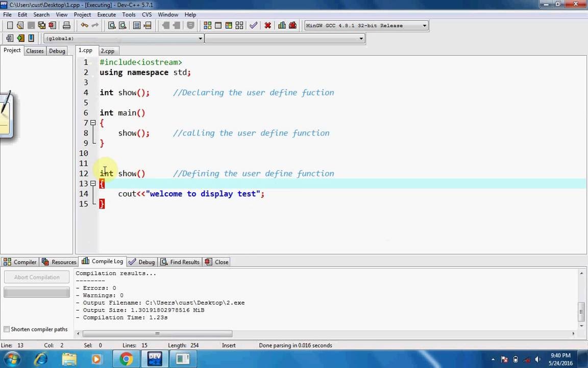
Task: Open the Help menu
Action: 190,15
